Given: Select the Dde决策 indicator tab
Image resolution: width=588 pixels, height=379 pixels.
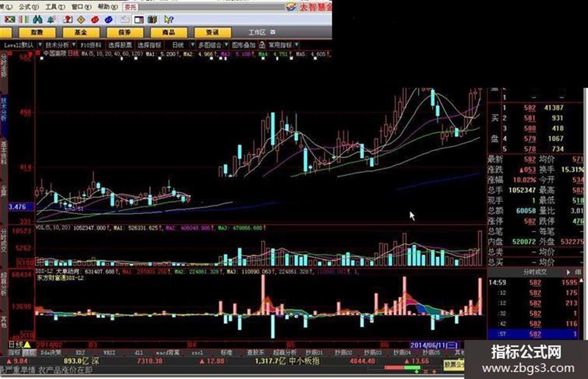Looking at the screenshot, I should pos(51,353).
